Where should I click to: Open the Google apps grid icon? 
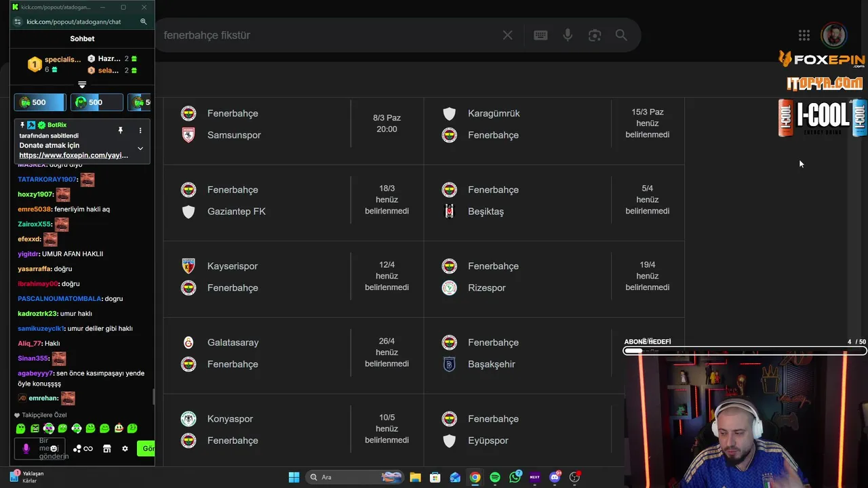(804, 35)
